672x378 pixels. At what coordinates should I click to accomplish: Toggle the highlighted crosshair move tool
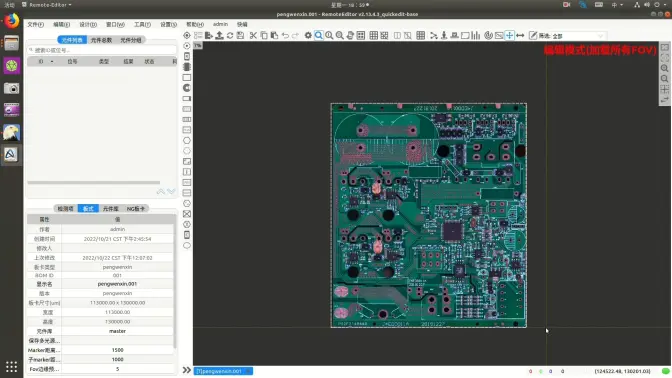[509, 36]
